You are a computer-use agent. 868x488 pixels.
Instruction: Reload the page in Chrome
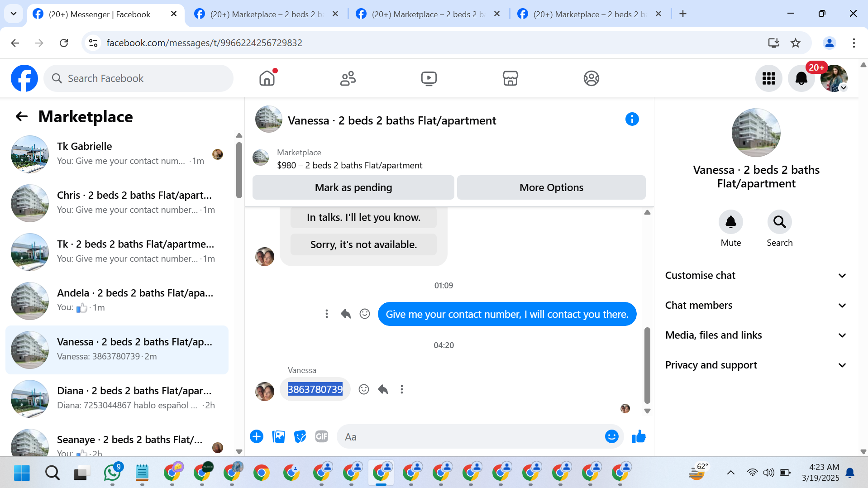click(x=64, y=43)
